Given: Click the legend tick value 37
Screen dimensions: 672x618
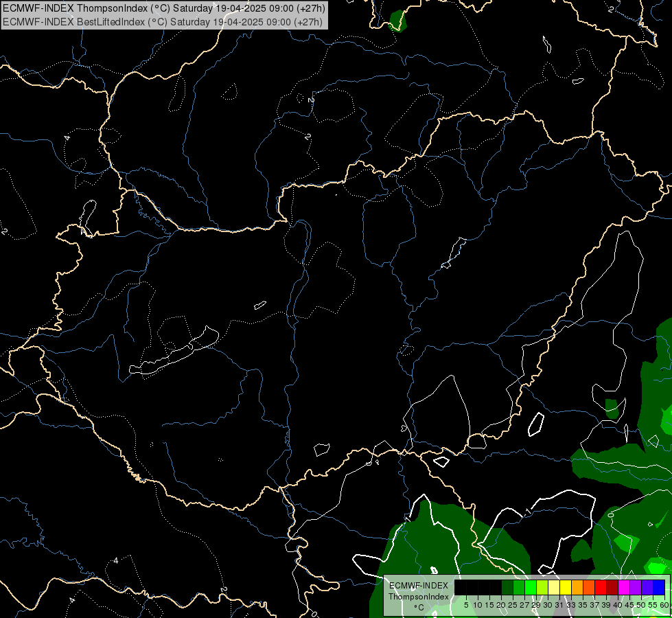Looking at the screenshot, I should pyautogui.click(x=594, y=605).
